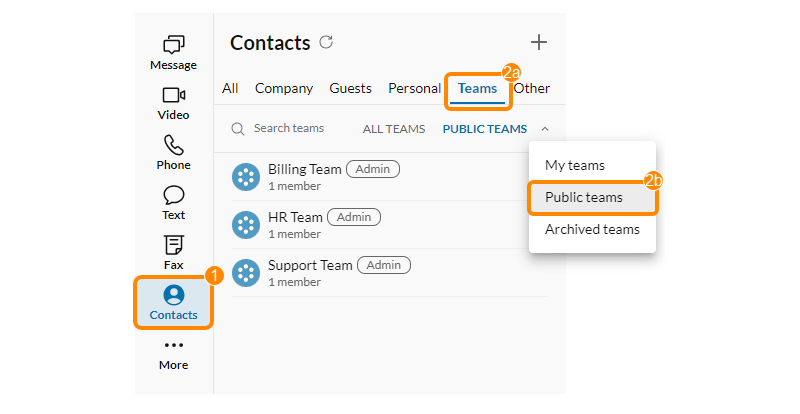Open the Text messaging icon

tap(173, 195)
